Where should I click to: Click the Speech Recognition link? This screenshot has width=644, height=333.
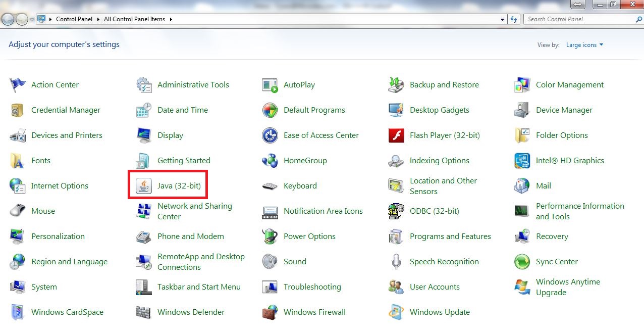click(x=444, y=262)
